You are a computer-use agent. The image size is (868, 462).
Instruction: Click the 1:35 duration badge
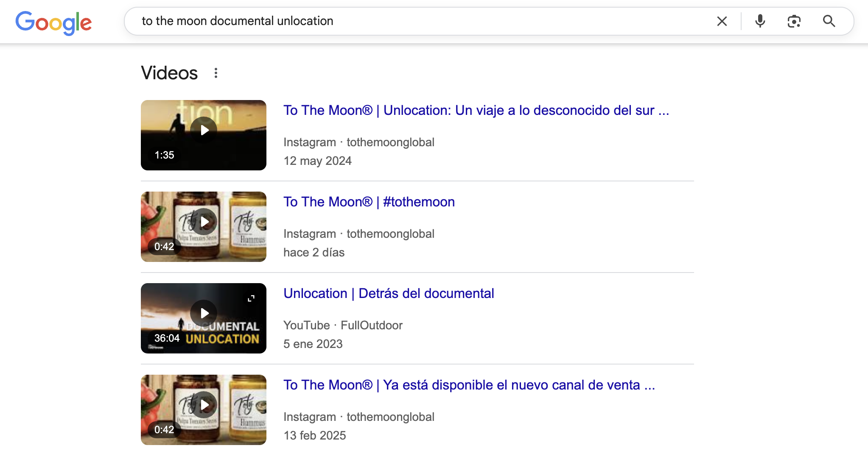[x=164, y=155]
